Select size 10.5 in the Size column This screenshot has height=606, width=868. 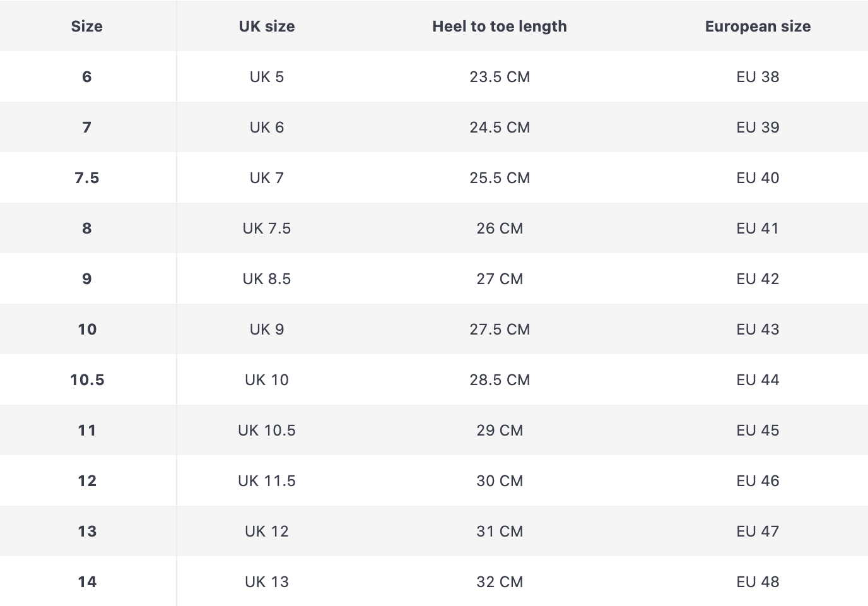click(87, 379)
